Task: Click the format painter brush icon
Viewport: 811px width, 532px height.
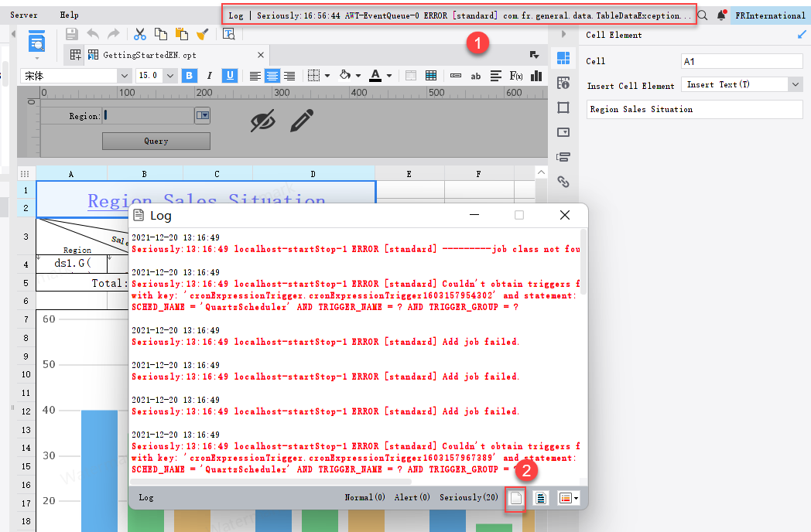Action: 203,35
